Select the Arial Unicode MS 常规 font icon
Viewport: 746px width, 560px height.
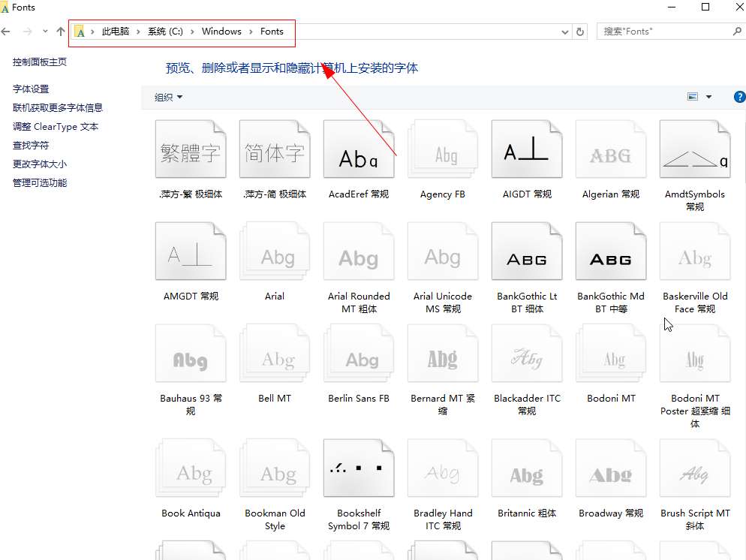click(443, 251)
